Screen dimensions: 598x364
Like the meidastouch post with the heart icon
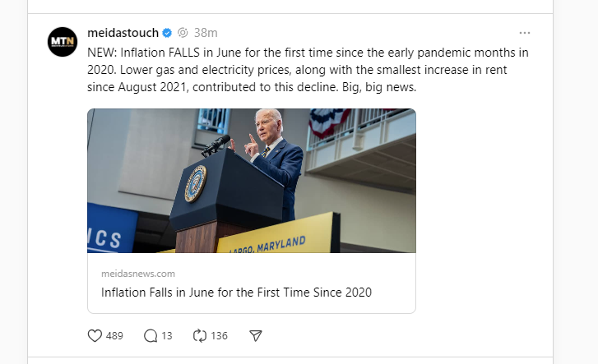coord(95,335)
